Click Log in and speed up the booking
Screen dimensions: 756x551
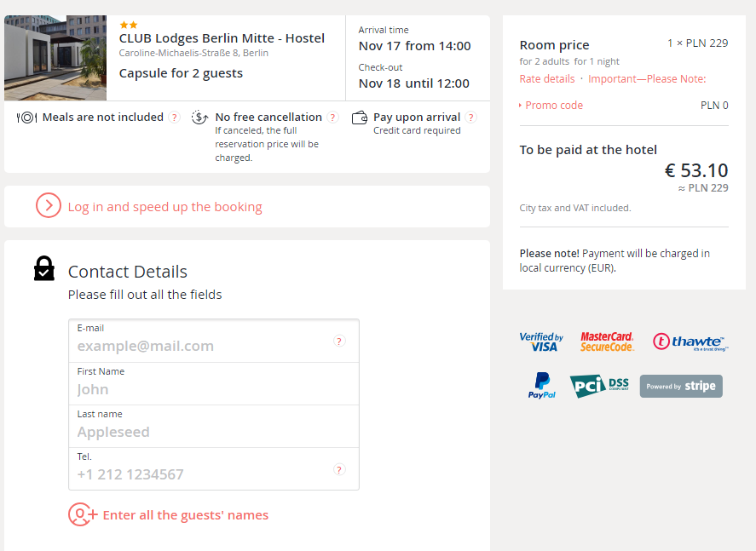pos(164,207)
